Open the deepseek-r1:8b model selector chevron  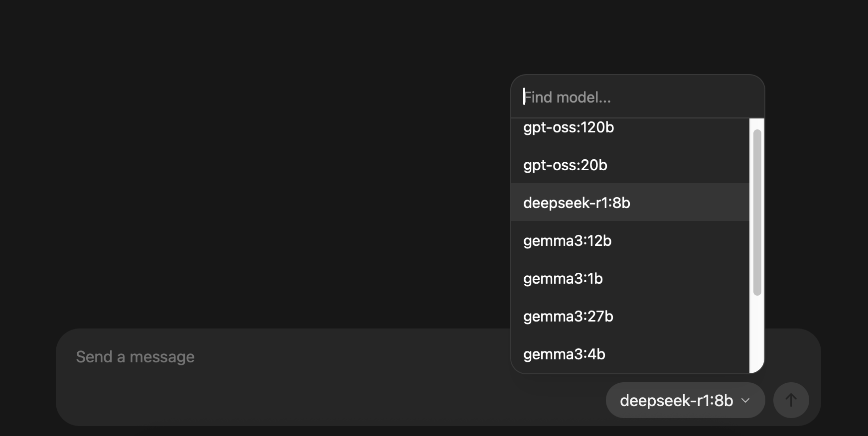coord(745,400)
